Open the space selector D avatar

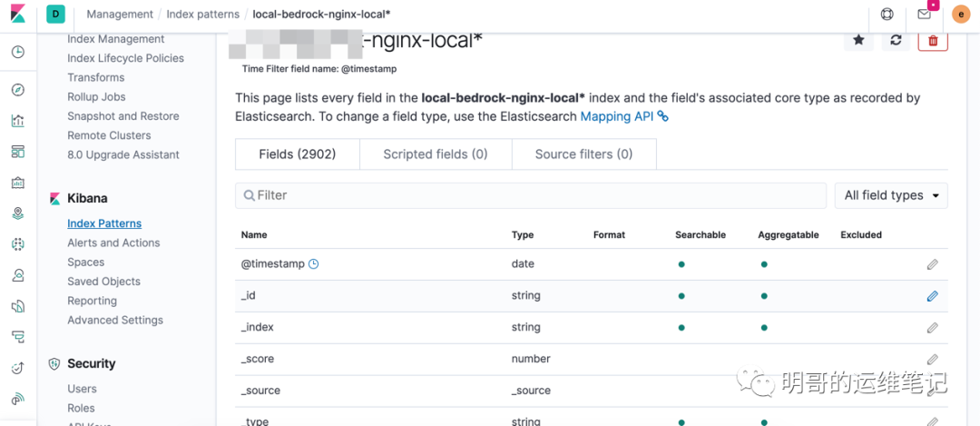(56, 14)
